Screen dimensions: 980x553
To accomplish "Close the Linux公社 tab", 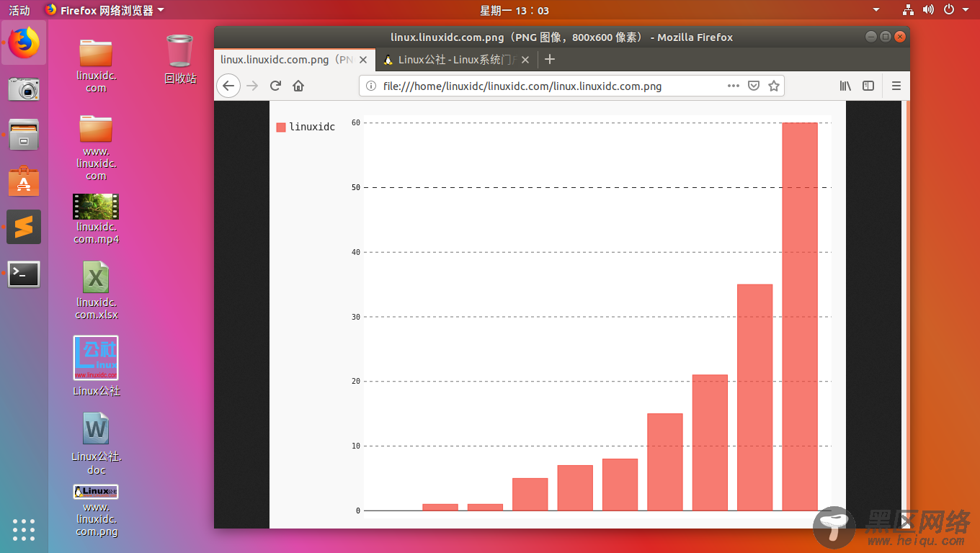I will [x=525, y=60].
